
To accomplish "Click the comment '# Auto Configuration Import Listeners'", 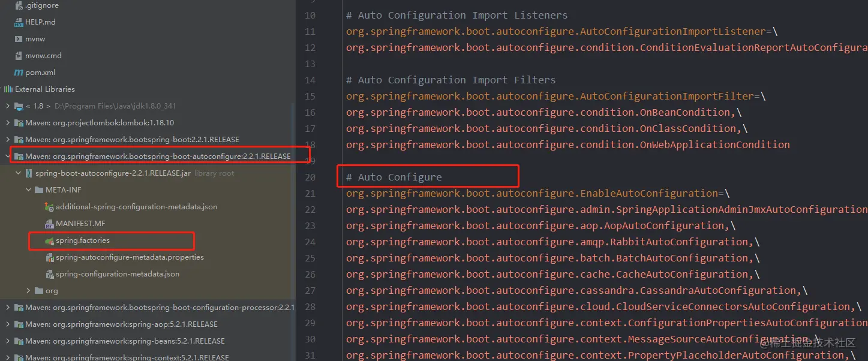I will click(x=456, y=16).
